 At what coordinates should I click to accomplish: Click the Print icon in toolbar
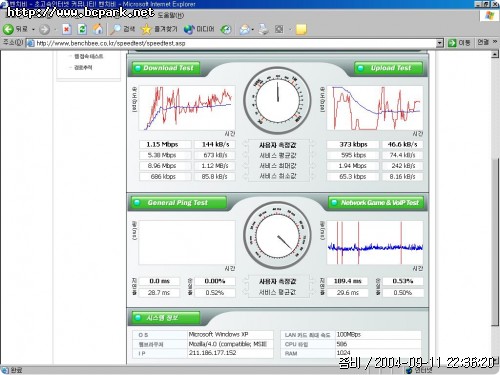[264, 29]
